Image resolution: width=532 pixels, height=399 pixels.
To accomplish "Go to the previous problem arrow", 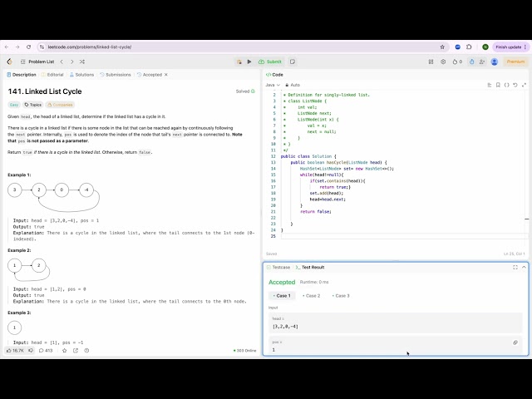I will pyautogui.click(x=62, y=62).
